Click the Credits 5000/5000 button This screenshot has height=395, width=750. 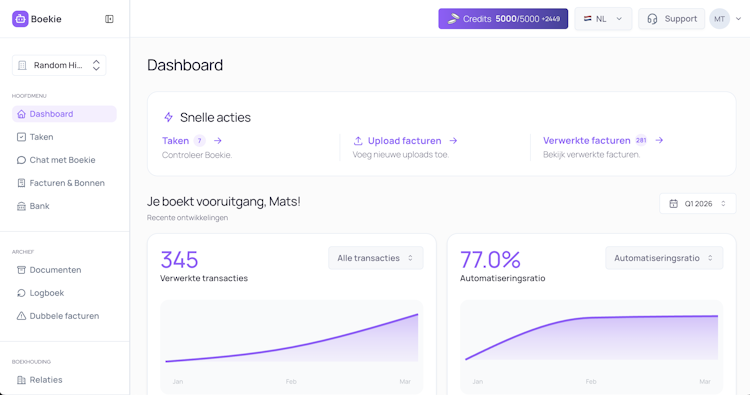[x=503, y=19]
